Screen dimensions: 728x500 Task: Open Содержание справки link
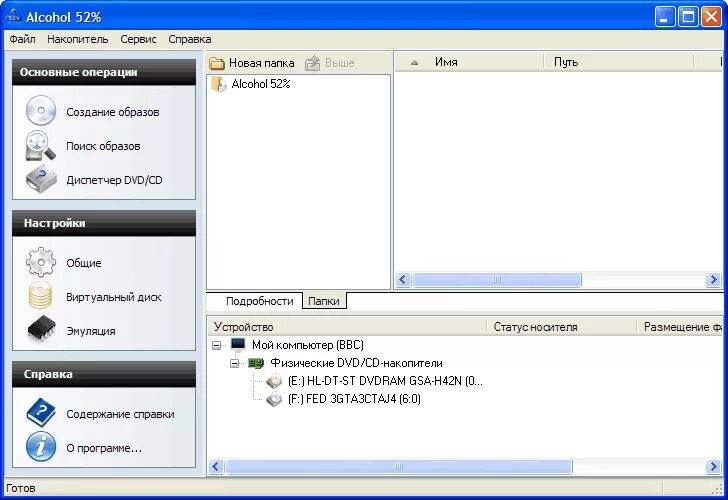(x=120, y=414)
